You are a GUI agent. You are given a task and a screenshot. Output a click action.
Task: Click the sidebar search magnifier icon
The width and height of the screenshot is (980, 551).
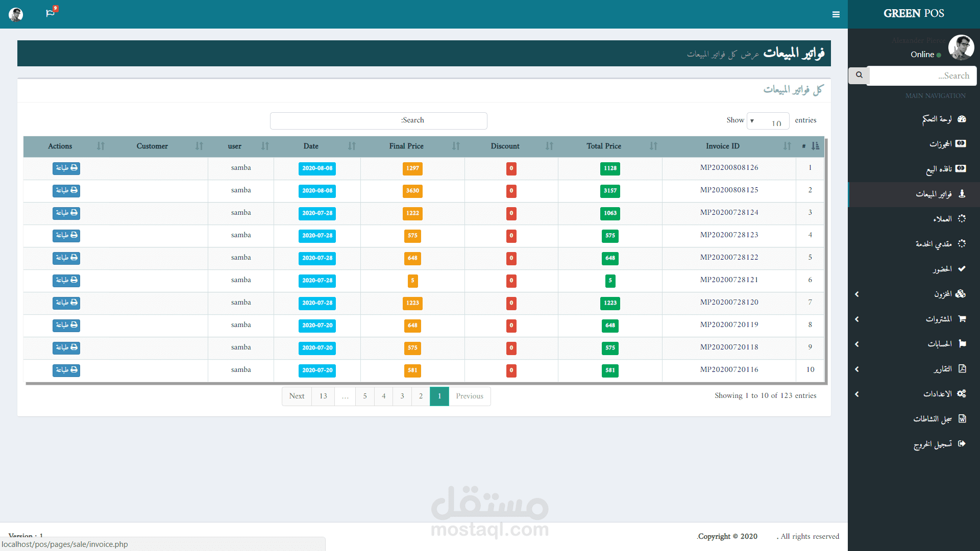click(x=859, y=75)
